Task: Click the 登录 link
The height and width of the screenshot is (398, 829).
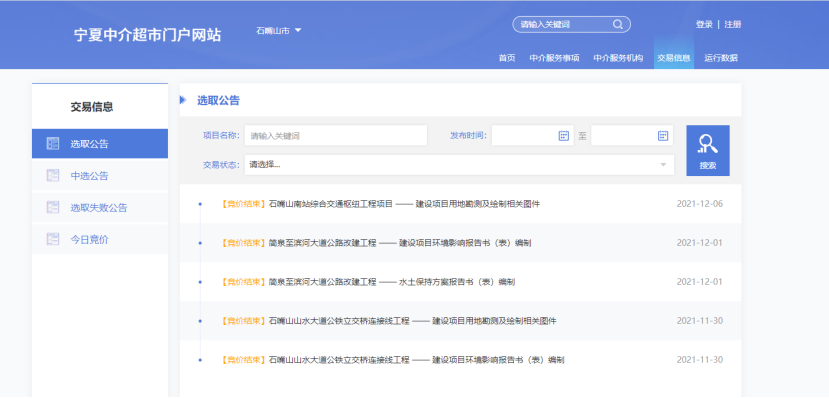Action: (704, 24)
